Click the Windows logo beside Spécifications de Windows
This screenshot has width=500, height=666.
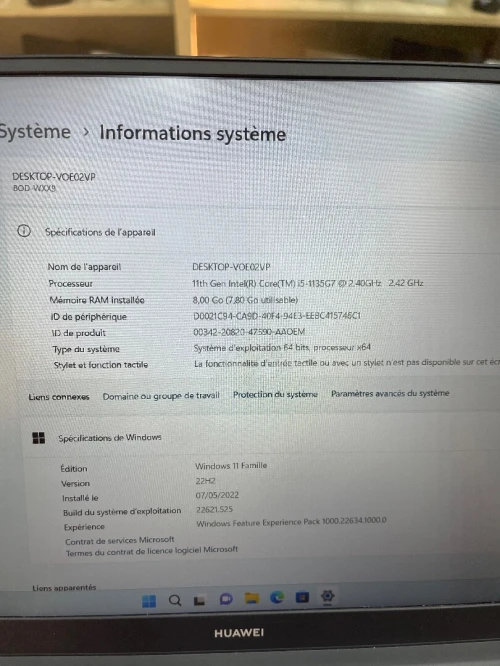pos(39,438)
